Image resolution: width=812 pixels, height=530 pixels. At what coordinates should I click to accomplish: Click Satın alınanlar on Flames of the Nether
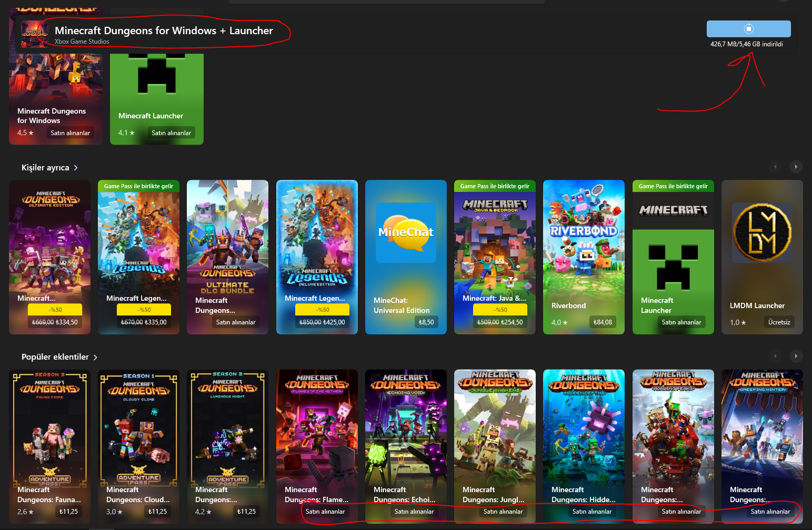pyautogui.click(x=325, y=512)
